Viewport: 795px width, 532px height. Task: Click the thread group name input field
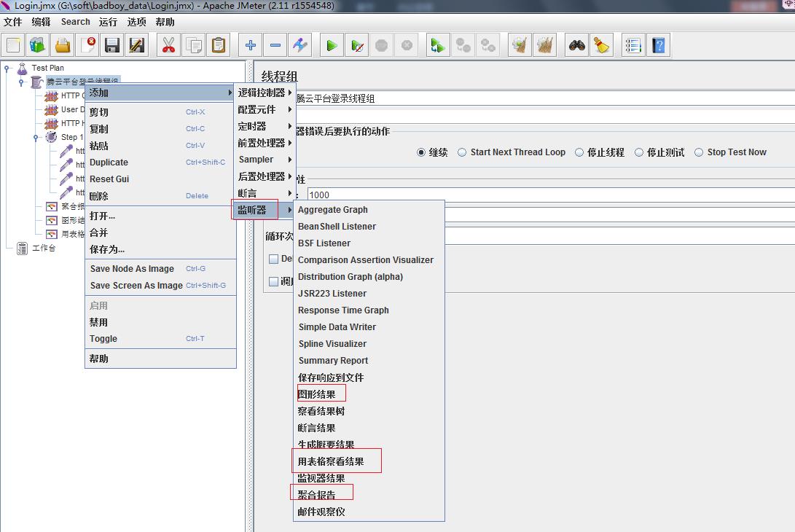tap(545, 98)
